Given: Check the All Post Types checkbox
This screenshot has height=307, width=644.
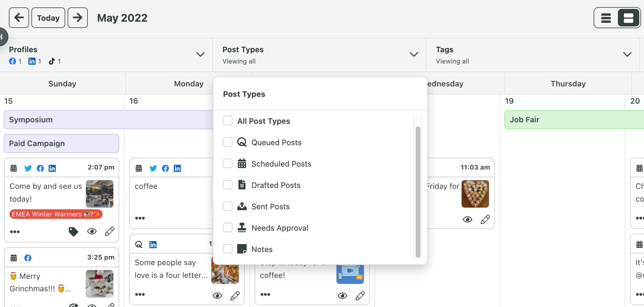Looking at the screenshot, I should click(228, 121).
